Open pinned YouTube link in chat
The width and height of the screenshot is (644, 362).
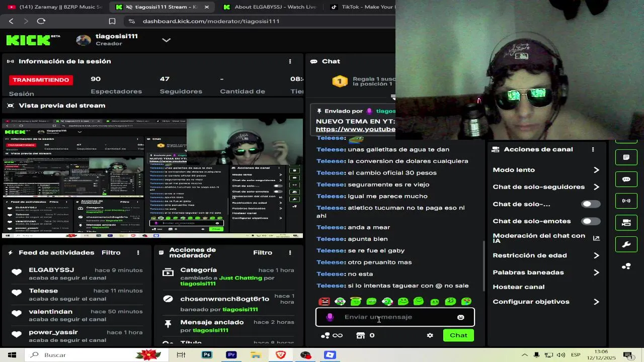tap(355, 130)
